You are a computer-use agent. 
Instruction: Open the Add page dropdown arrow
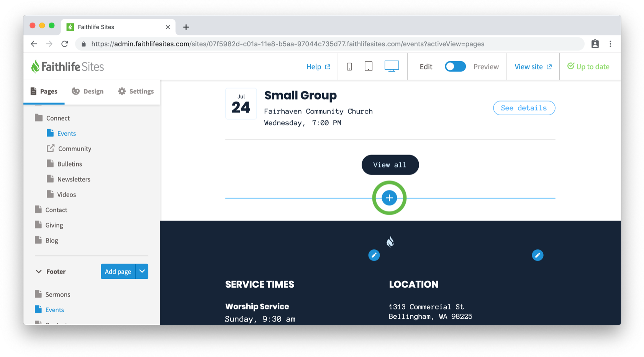(x=142, y=272)
